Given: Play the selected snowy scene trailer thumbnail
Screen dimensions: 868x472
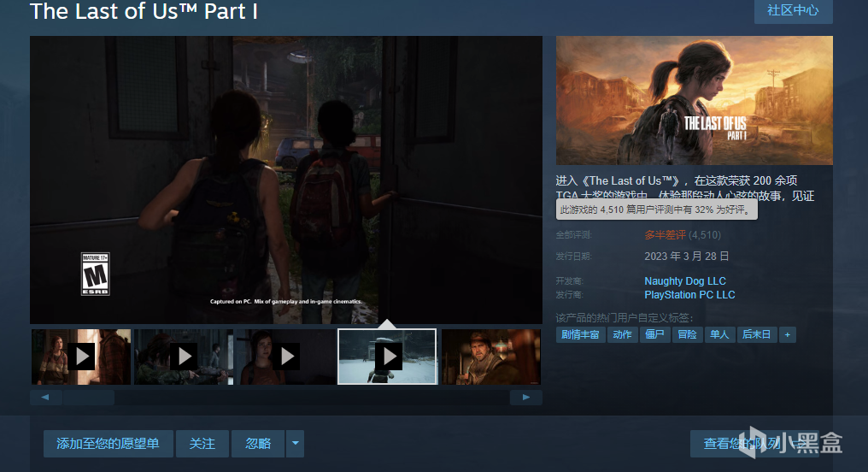Looking at the screenshot, I should (x=388, y=357).
